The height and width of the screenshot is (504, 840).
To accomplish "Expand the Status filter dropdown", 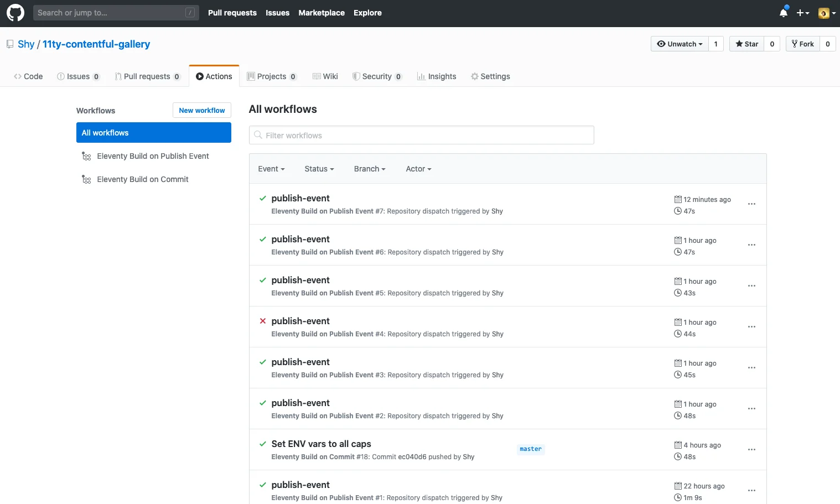I will (x=319, y=169).
